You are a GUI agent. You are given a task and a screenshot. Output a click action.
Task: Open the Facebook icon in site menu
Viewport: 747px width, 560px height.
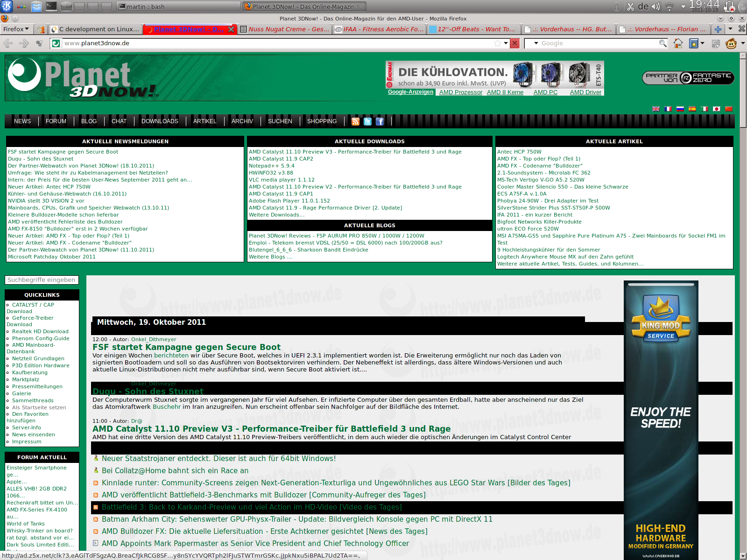pos(380,121)
